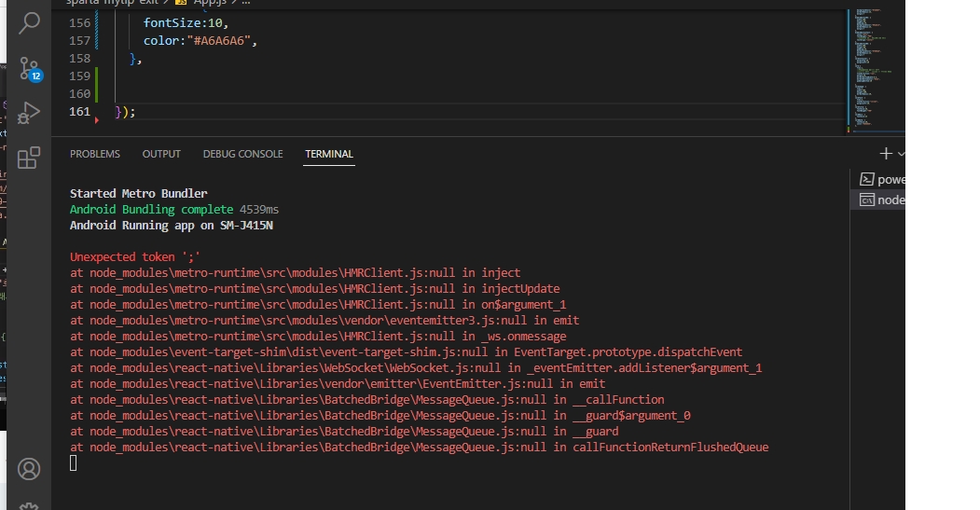Click 'Started Metro Bundler' terminal line
Viewport: 980px width, 510px height.
point(139,193)
